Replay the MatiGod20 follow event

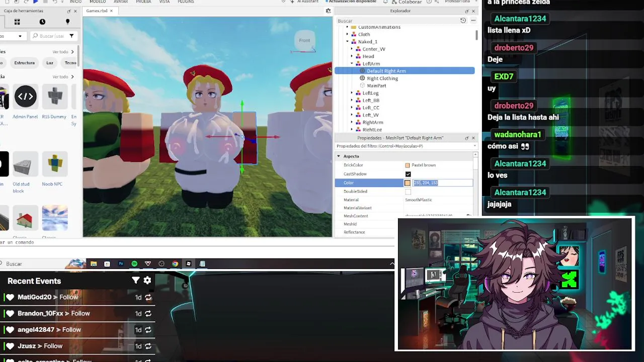coord(148,297)
